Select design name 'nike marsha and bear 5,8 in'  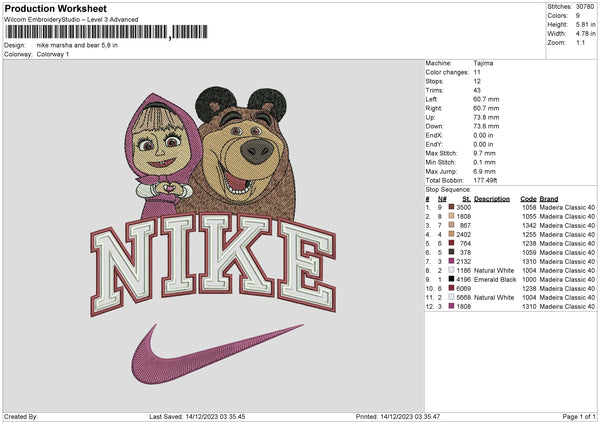(x=77, y=45)
